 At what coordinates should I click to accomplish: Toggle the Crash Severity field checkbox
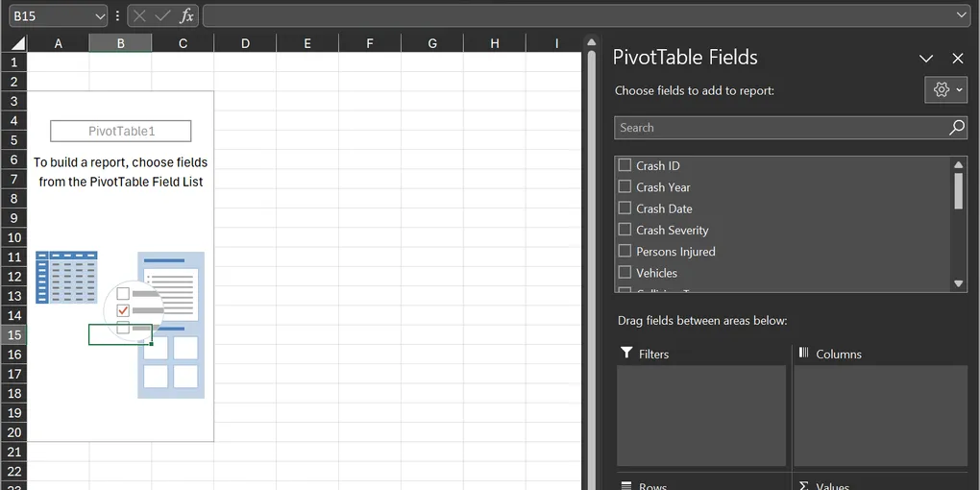pos(625,230)
